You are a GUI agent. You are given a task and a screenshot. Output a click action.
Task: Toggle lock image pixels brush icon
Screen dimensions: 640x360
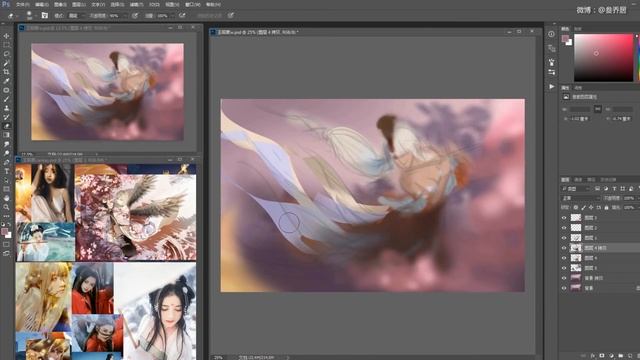584,208
